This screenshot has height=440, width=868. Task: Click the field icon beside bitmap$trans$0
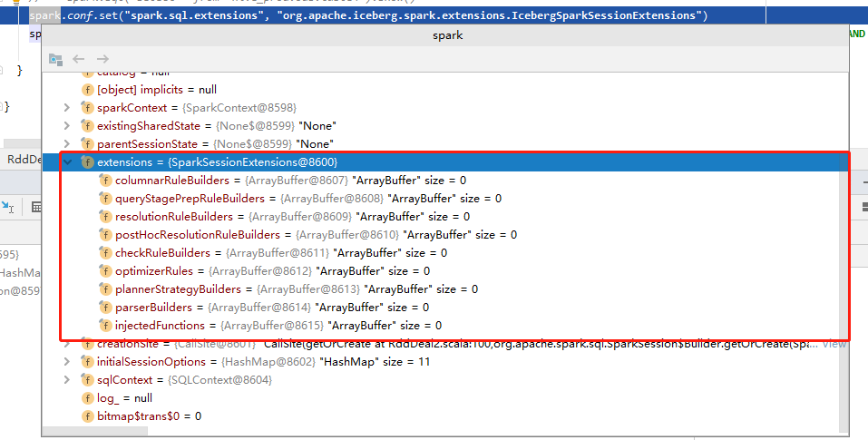click(87, 416)
